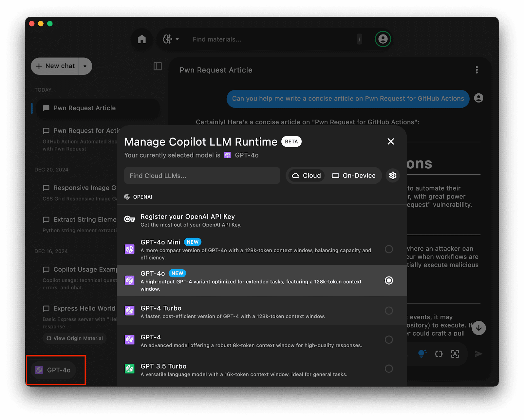The image size is (524, 420).
Task: Select the GPT-4o Mini radio button
Action: click(389, 249)
